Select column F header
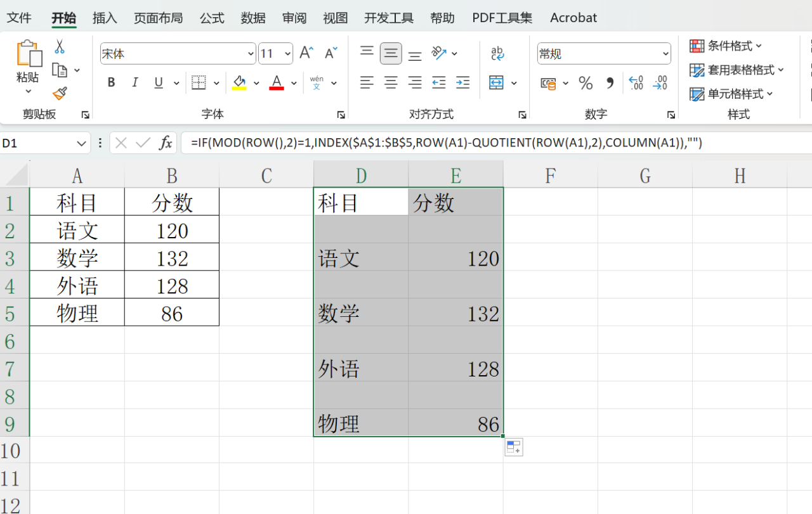 click(x=551, y=175)
